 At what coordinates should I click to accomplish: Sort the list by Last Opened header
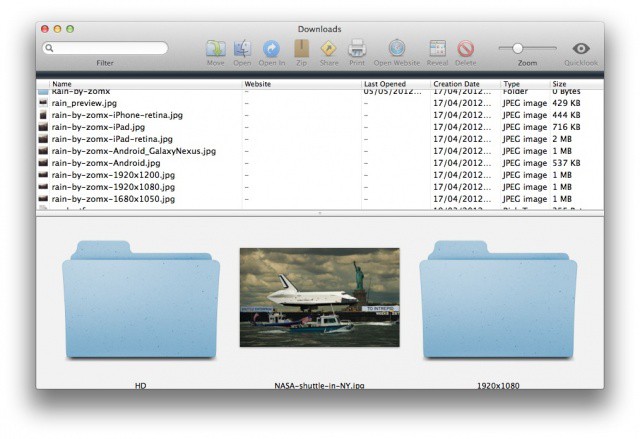tap(395, 84)
